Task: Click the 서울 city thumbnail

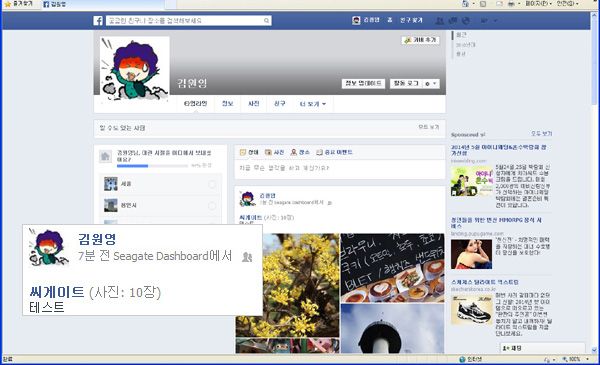Action: (x=111, y=184)
